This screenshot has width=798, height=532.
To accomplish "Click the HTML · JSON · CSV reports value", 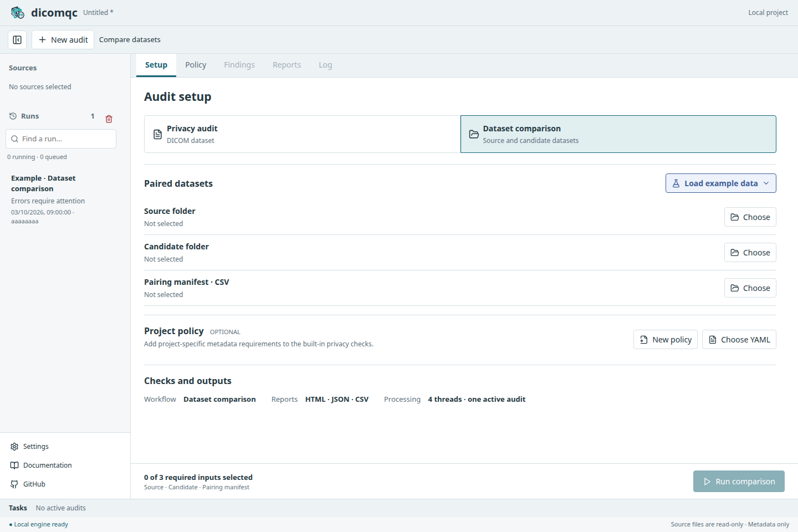I will [337, 400].
